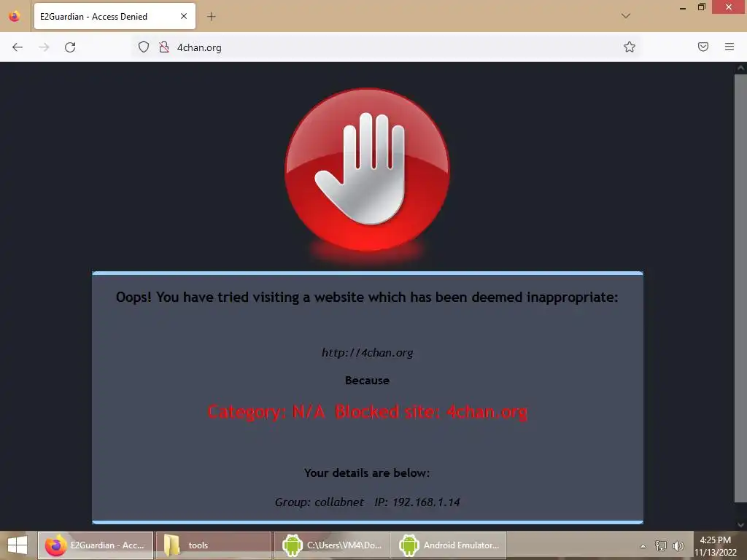Show insecure connection lock icon info
Viewport: 747px width, 560px height.
coord(164,47)
